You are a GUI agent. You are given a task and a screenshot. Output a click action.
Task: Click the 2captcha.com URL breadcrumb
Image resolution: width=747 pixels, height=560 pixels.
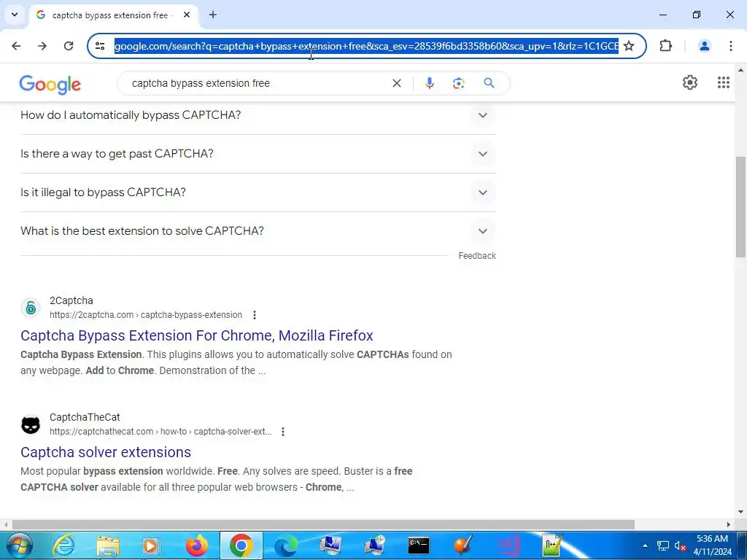(146, 315)
